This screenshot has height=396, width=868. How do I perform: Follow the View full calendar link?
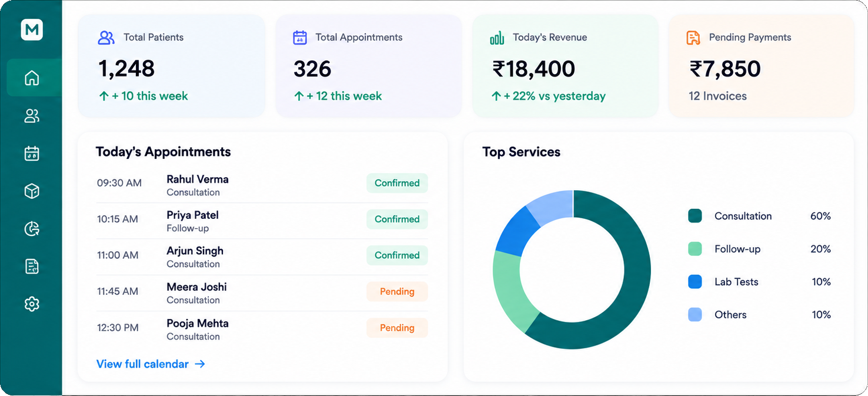[x=151, y=364]
